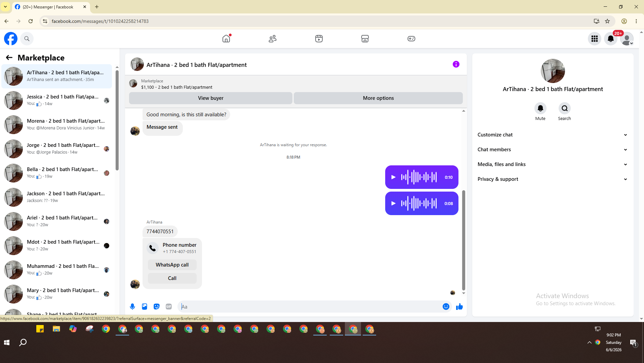Attach a file with the photo icon
This screenshot has width=644, height=363.
(x=145, y=307)
